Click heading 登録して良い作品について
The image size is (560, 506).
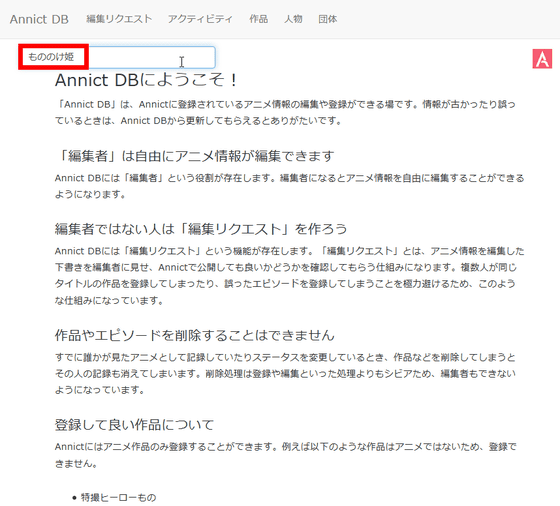(x=134, y=425)
